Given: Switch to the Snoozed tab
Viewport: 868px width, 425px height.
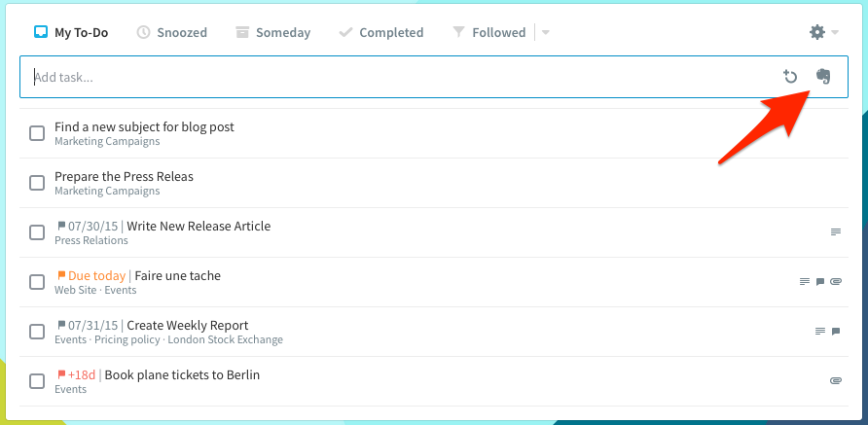Looking at the screenshot, I should (171, 33).
